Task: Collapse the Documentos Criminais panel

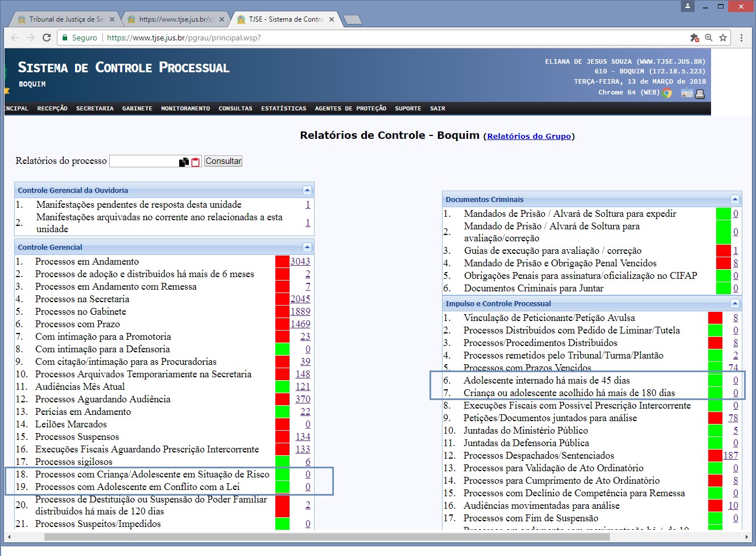Action: 735,199
